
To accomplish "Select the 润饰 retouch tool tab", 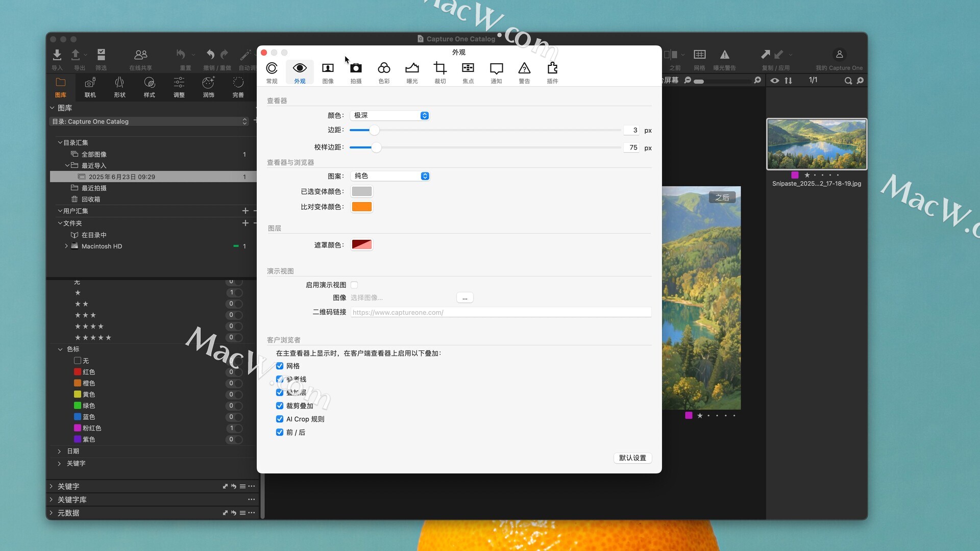I will point(209,87).
